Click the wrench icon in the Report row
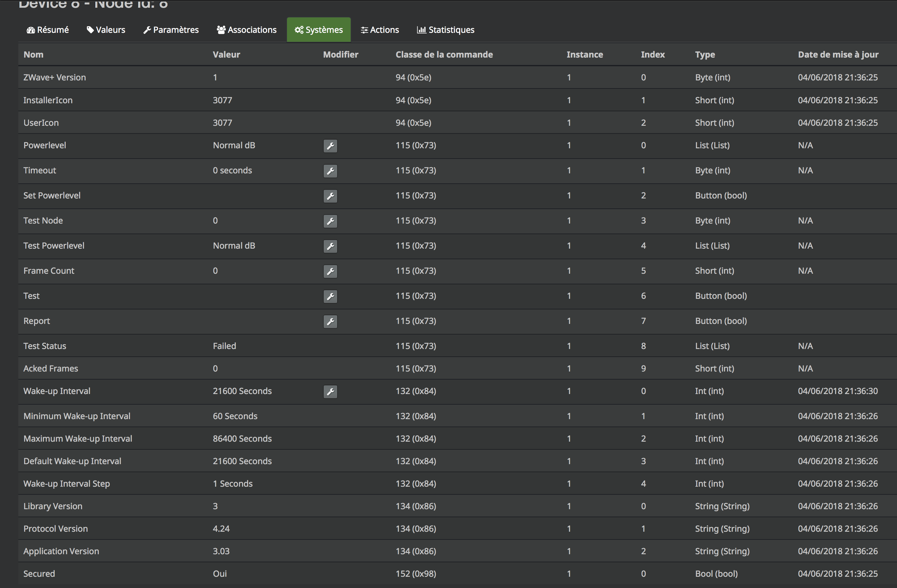Image resolution: width=897 pixels, height=588 pixels. tap(330, 322)
